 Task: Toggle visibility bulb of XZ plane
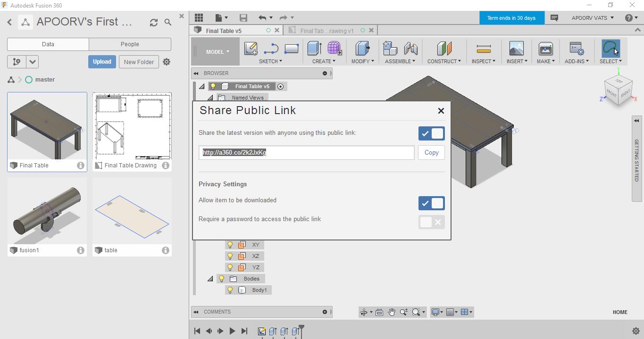click(230, 256)
